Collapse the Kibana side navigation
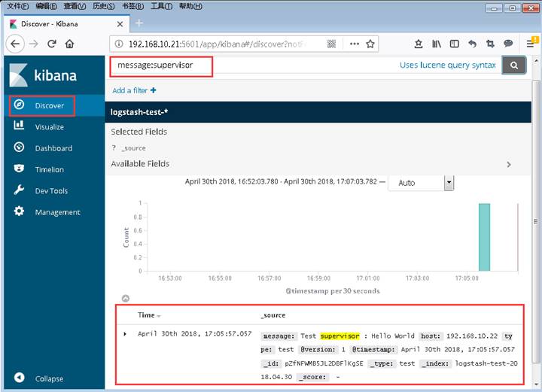The height and width of the screenshot is (392, 542). click(x=48, y=378)
